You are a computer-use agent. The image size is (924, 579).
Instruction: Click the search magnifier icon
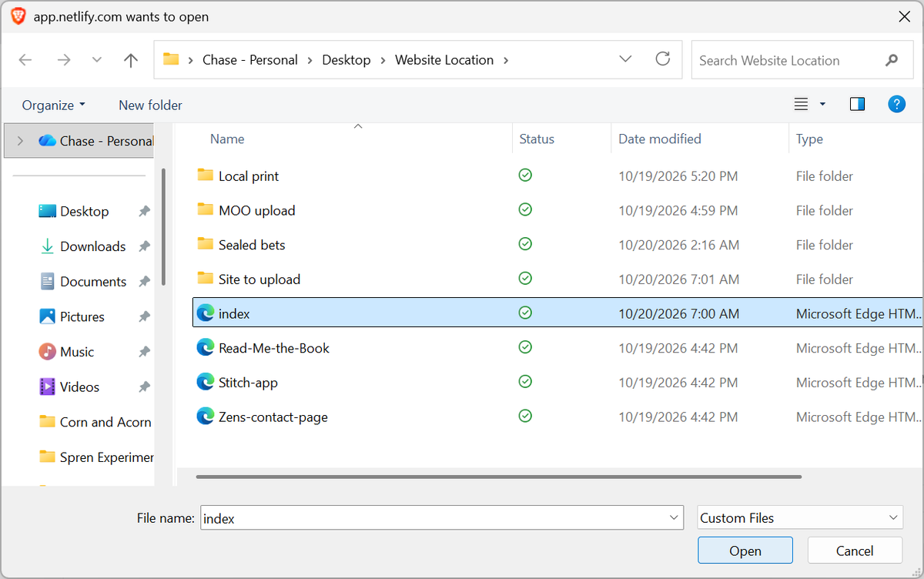click(892, 60)
